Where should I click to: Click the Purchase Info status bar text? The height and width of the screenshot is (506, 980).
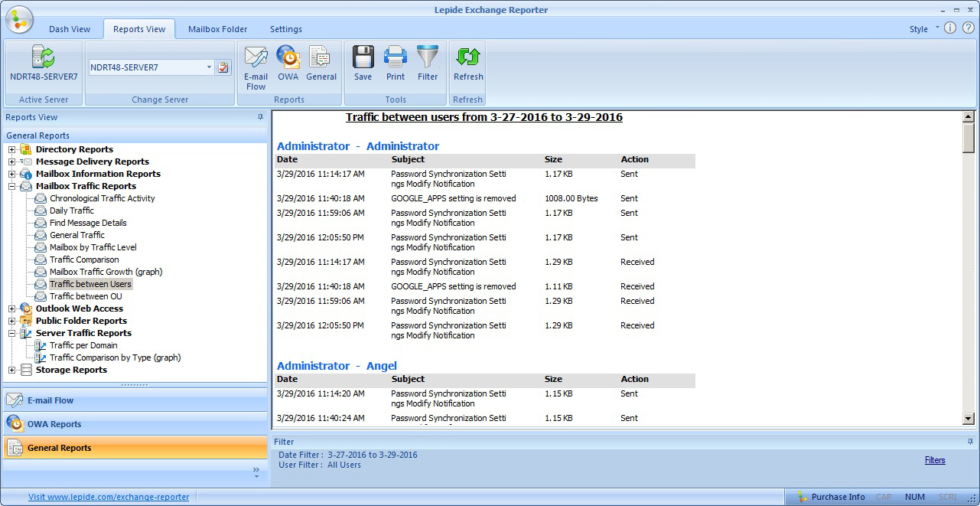838,497
